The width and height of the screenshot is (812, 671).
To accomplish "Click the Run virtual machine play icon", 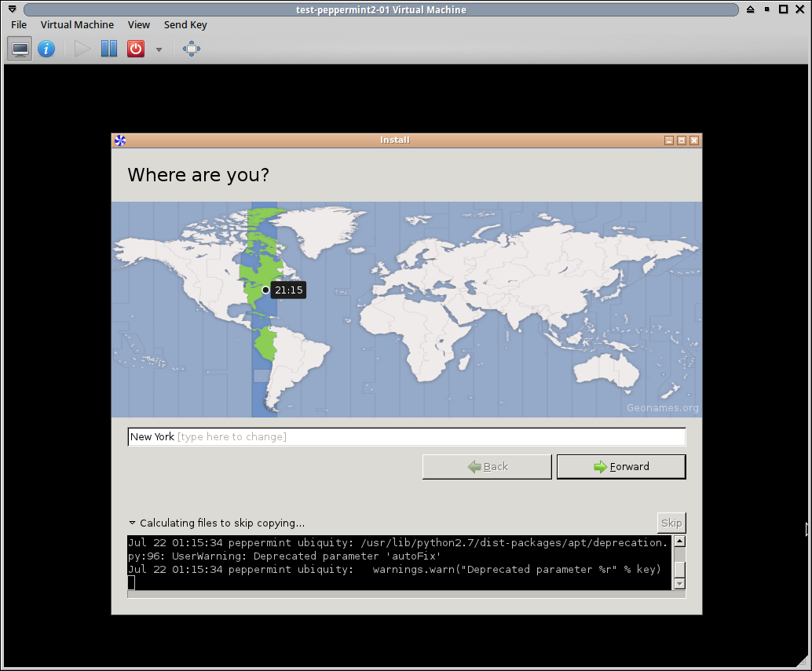I will pos(82,49).
